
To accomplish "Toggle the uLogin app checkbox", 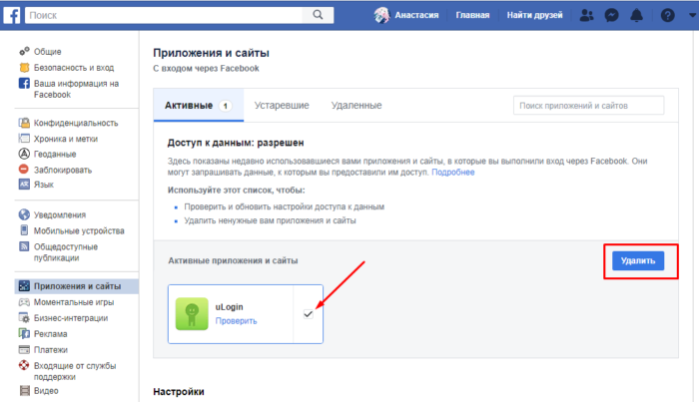I will tap(308, 314).
